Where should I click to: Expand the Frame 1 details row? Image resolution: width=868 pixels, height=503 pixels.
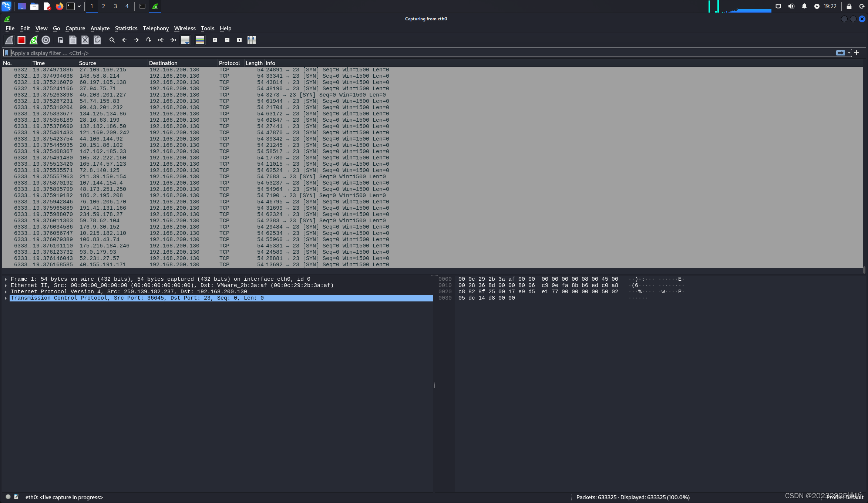pyautogui.click(x=6, y=279)
